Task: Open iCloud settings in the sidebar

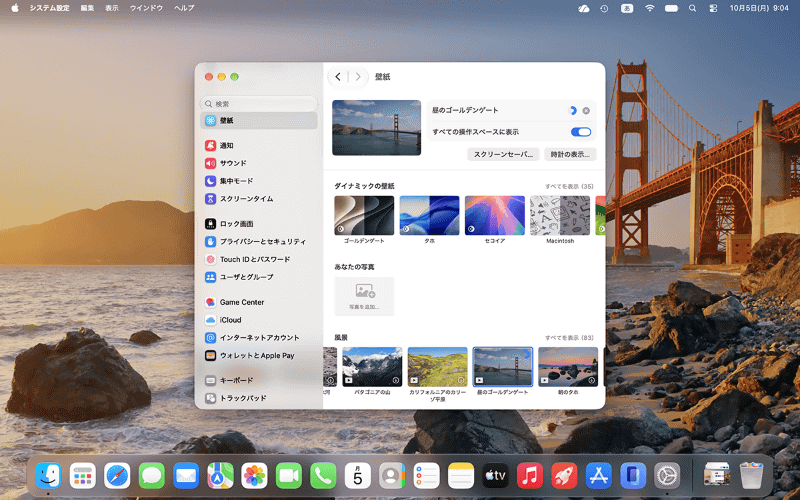Action: point(259,320)
